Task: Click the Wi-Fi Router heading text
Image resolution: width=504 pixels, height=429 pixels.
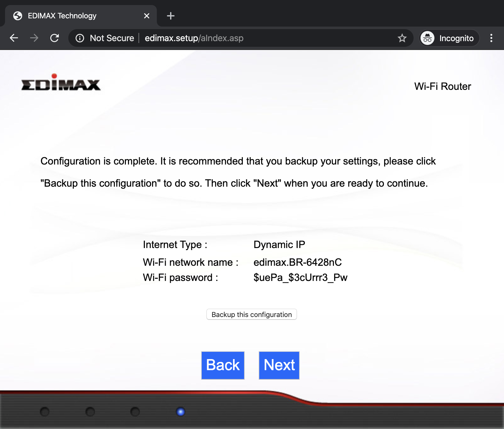Action: coord(443,86)
